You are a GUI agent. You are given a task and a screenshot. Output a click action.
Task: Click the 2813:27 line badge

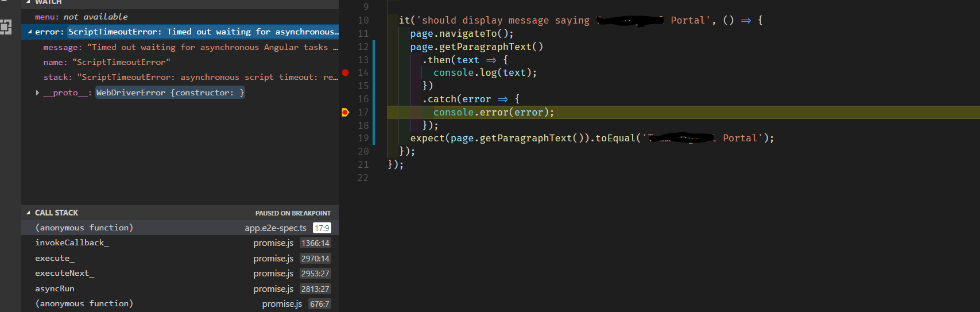point(315,289)
